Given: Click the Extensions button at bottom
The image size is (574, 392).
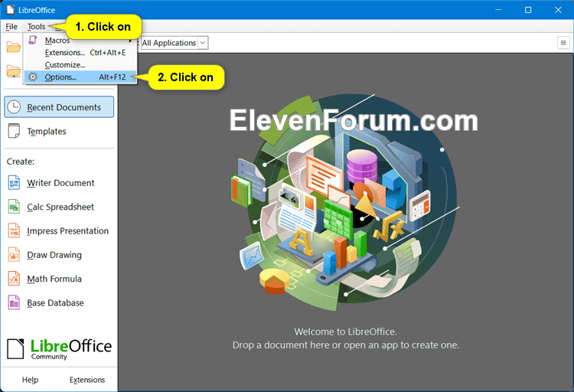Looking at the screenshot, I should [x=87, y=380].
